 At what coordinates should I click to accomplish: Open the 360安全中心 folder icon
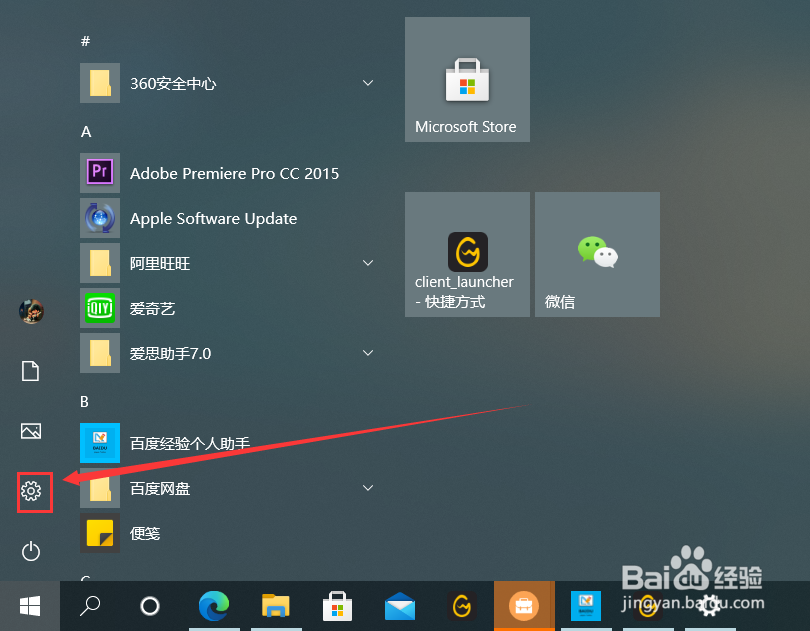[x=100, y=83]
